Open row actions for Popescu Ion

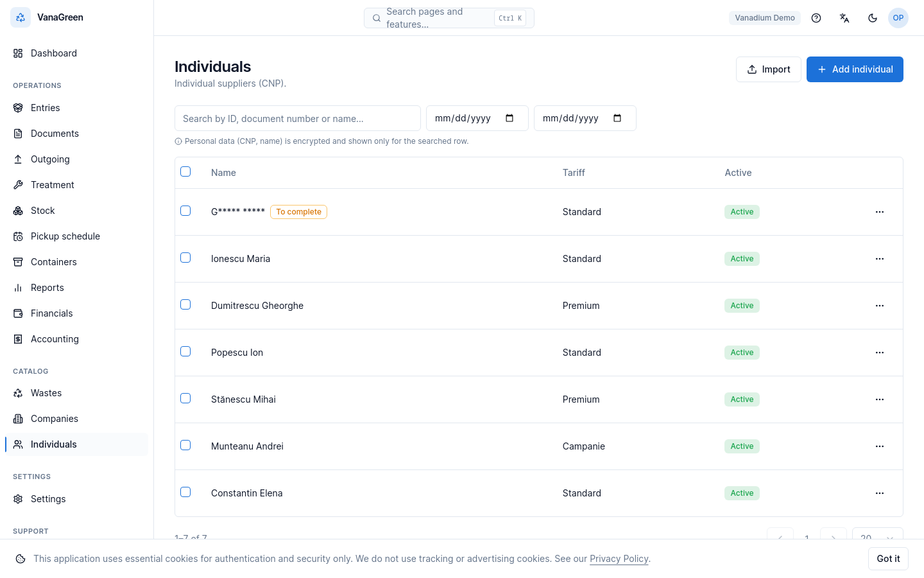(880, 353)
